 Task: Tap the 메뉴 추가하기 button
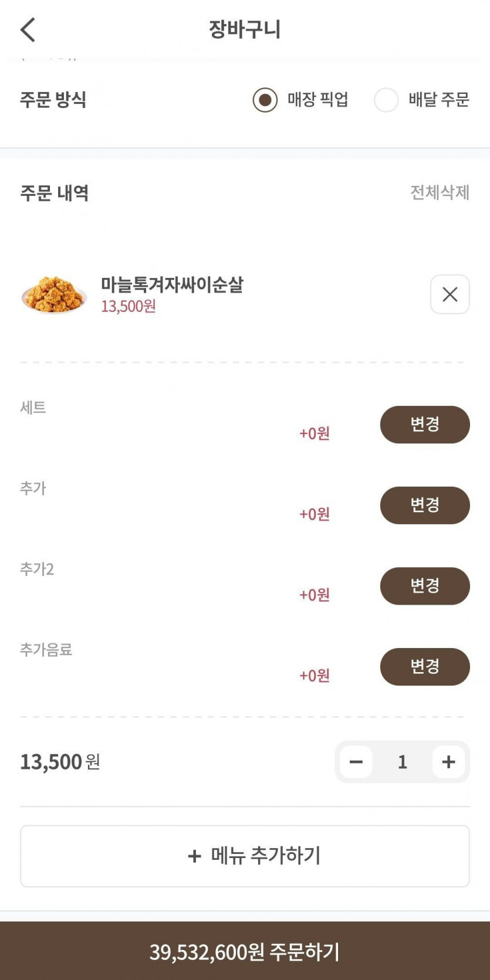(245, 856)
